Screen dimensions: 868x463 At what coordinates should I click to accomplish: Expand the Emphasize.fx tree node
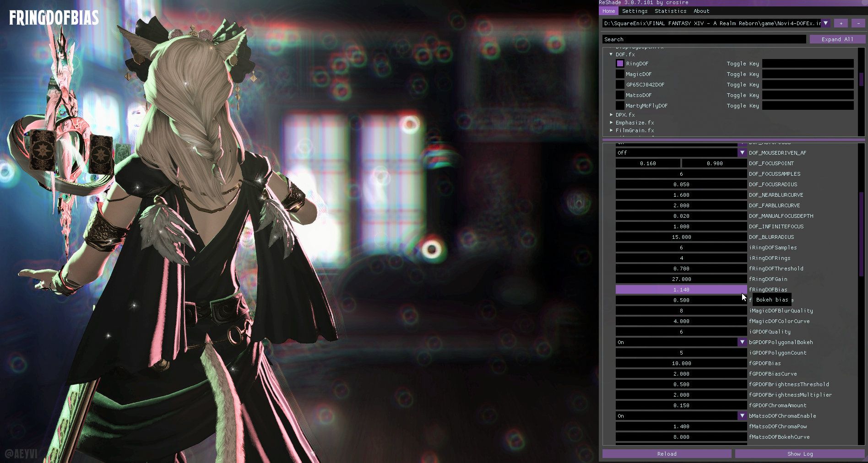611,123
